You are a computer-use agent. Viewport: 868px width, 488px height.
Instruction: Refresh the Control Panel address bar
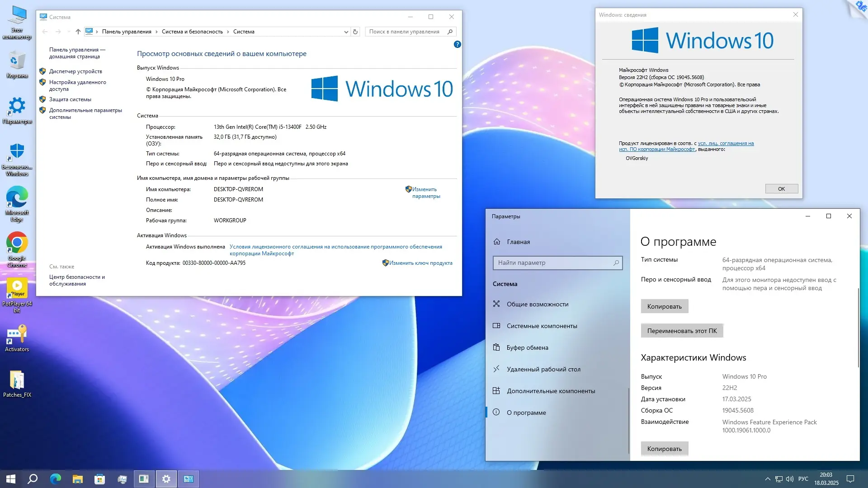[355, 32]
